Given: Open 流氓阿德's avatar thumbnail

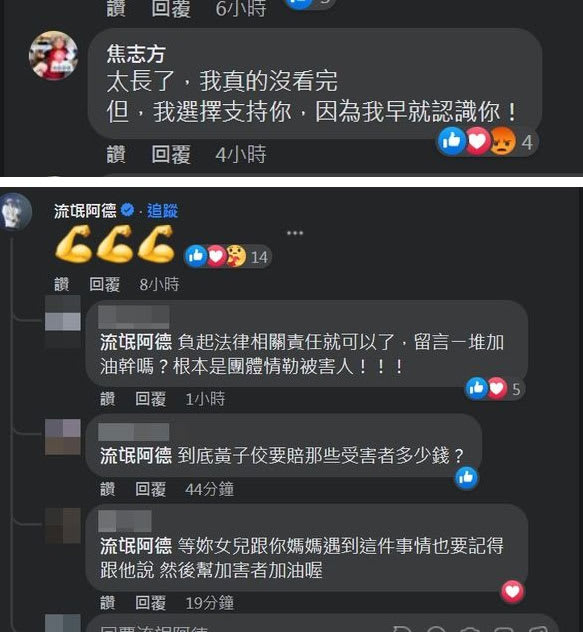Looking at the screenshot, I should pos(15,211).
